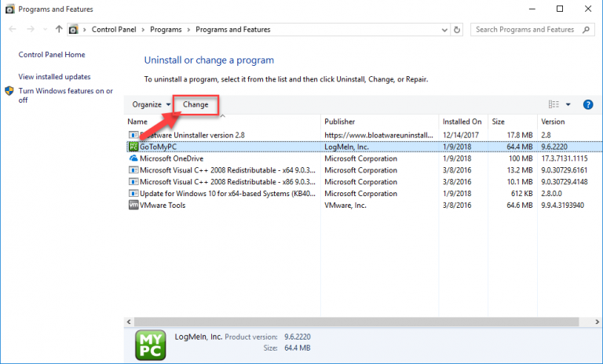Open the Organize dropdown menu
Image resolution: width=603 pixels, height=364 pixels.
[151, 104]
